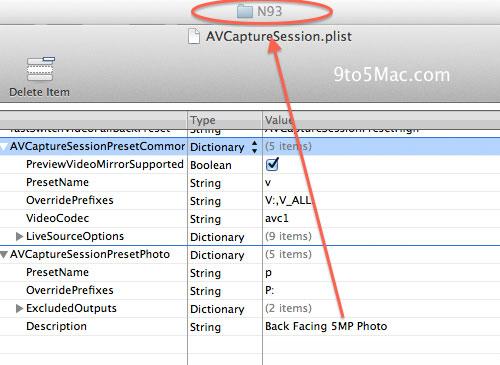
Task: Expand the ExcludedOutputs dictionary
Action: tap(19, 308)
